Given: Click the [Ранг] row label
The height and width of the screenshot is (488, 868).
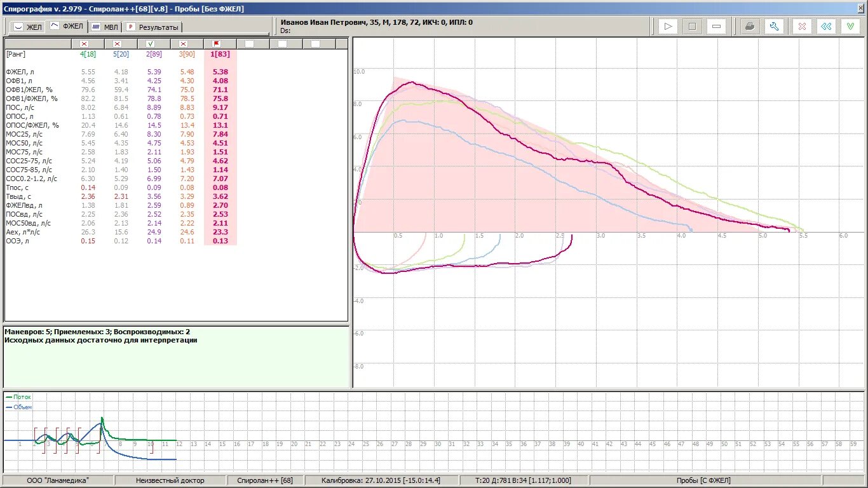Looking at the screenshot, I should pyautogui.click(x=16, y=54).
